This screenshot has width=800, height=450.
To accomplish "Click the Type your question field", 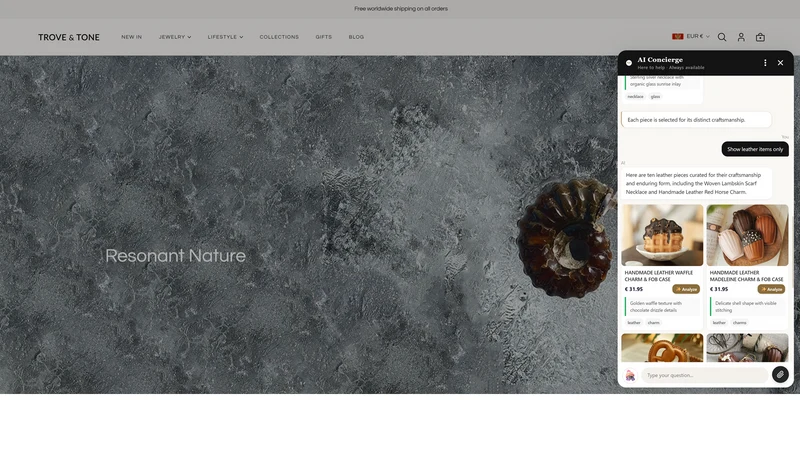I will pos(705,375).
